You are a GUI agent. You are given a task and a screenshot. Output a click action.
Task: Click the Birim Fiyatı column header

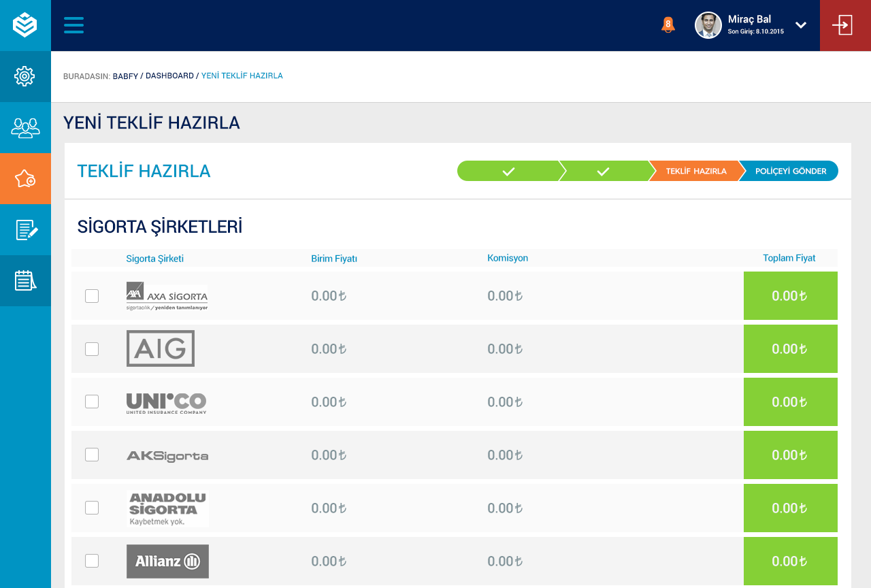coord(334,259)
